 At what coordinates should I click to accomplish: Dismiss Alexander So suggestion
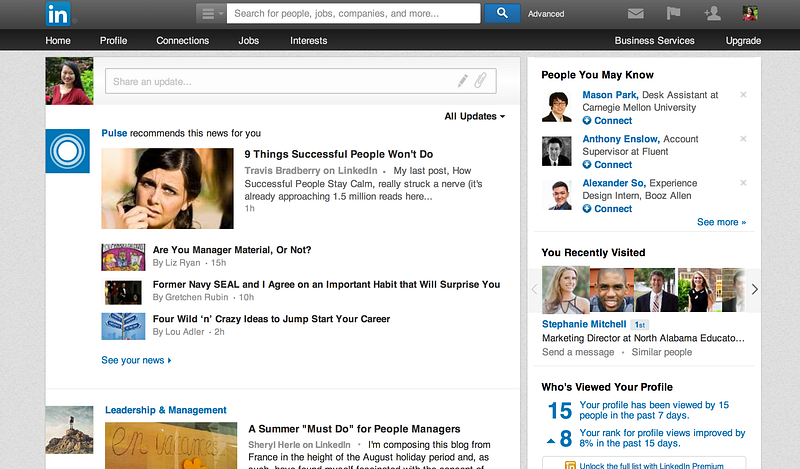point(743,182)
